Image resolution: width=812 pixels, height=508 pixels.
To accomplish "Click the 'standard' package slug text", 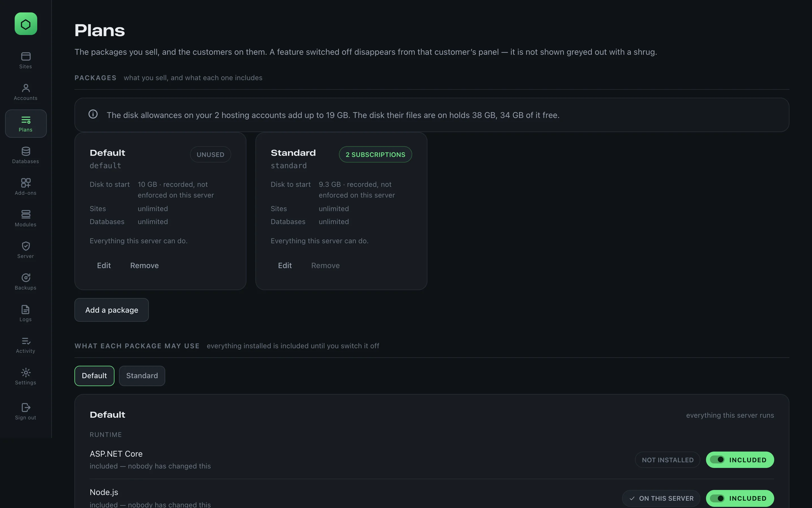I will pyautogui.click(x=288, y=166).
